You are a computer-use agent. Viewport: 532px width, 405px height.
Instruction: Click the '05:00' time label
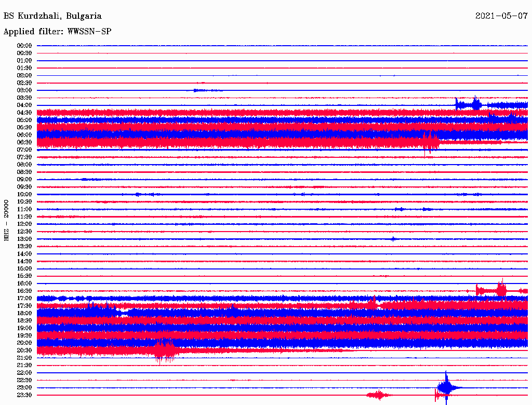click(x=24, y=120)
